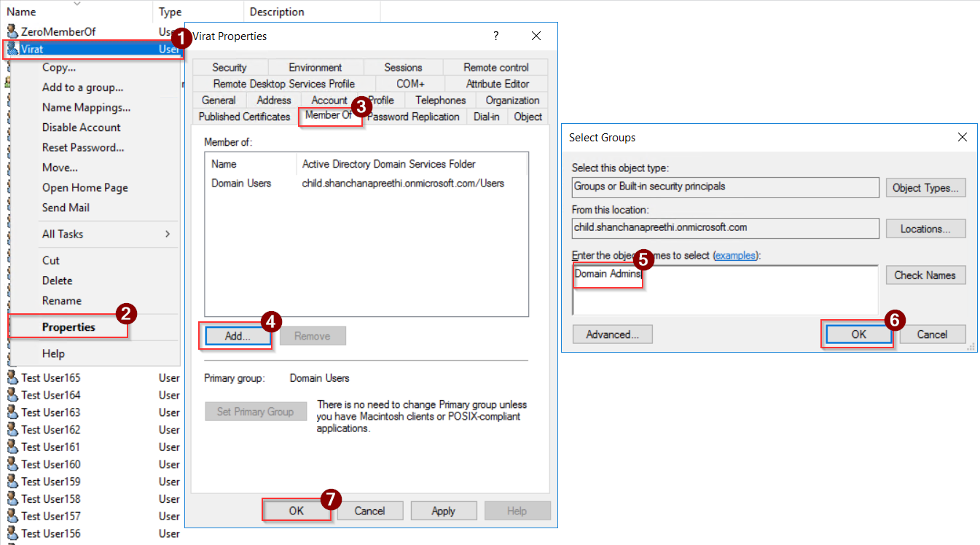
Task: Click the Advanced button in Select Groups
Action: 612,334
